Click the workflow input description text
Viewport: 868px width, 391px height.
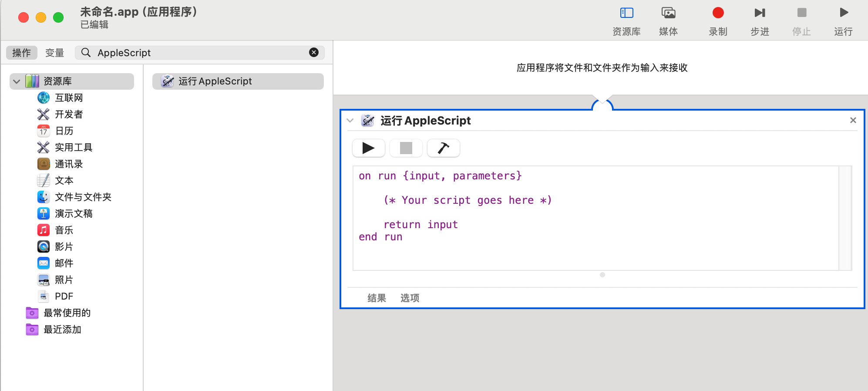(602, 68)
